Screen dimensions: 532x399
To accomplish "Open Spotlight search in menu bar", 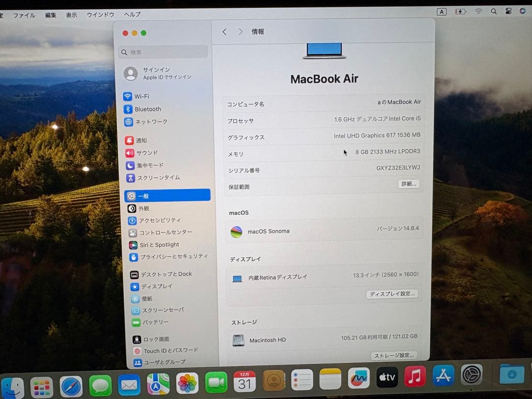I will [494, 11].
